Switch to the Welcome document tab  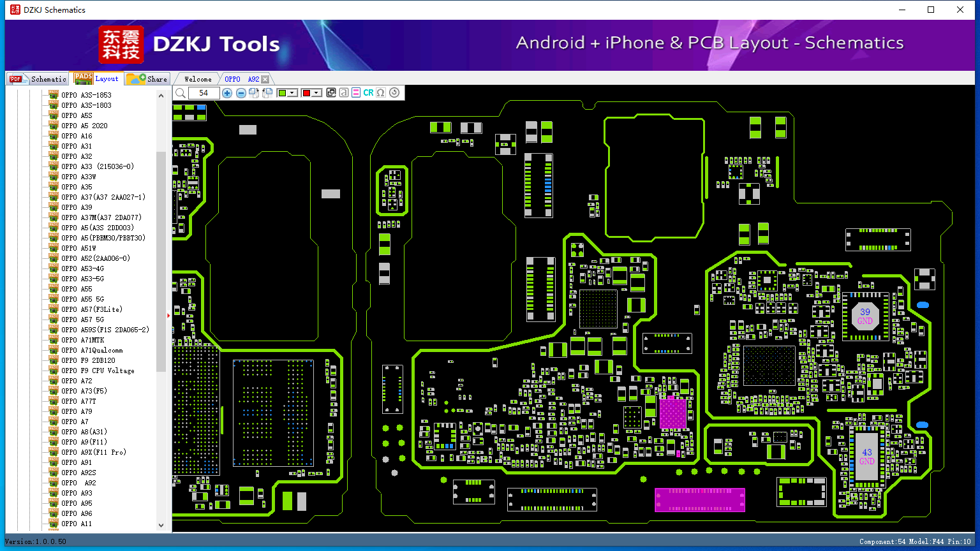tap(198, 79)
